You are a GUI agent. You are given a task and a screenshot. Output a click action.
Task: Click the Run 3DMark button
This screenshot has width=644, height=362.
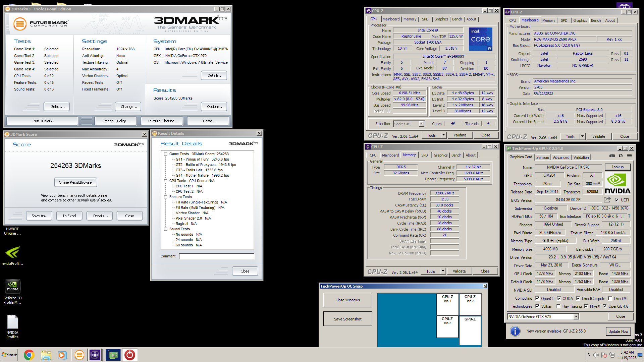[42, 121]
